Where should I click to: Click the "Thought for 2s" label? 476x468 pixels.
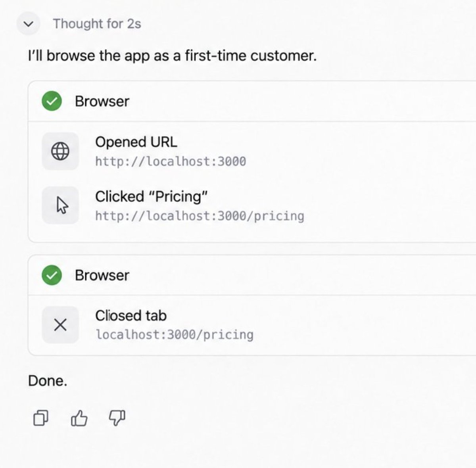click(x=97, y=24)
